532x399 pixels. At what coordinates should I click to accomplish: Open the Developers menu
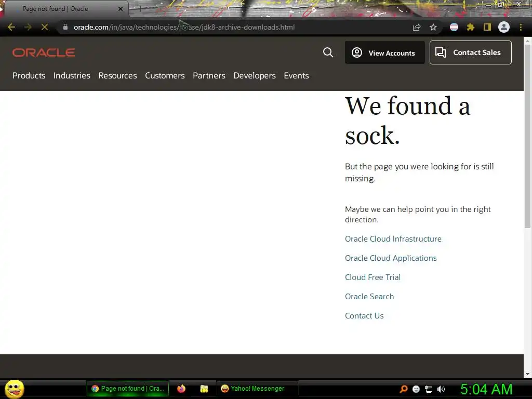255,76
